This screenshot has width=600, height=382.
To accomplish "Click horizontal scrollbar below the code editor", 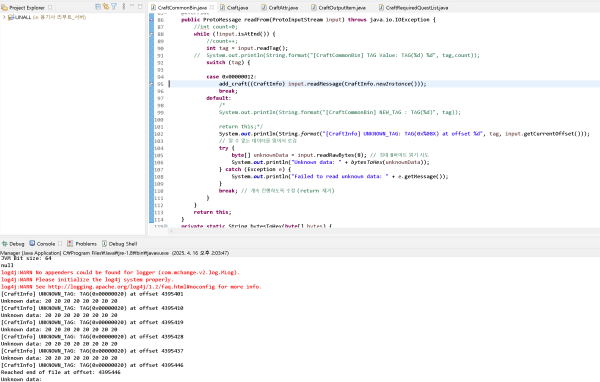I will pyautogui.click(x=383, y=231).
